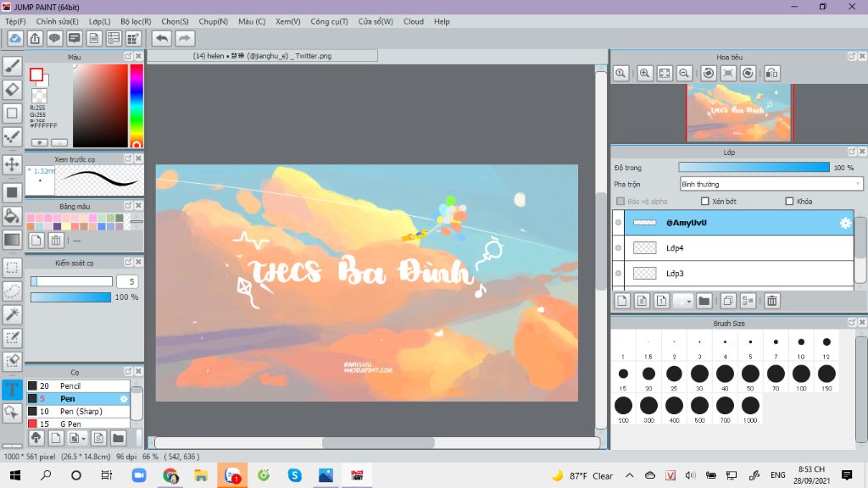Select the Pencil brush in brush list
The image size is (868, 488).
78,385
